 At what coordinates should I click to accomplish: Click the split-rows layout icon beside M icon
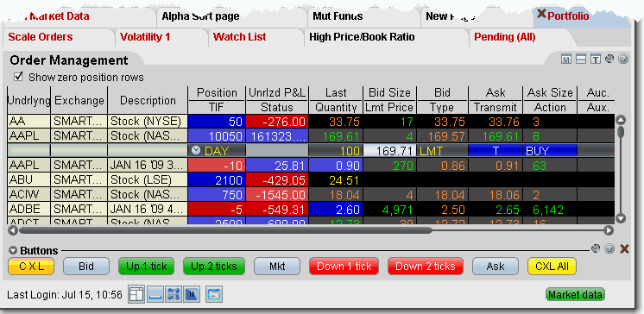[x=581, y=60]
